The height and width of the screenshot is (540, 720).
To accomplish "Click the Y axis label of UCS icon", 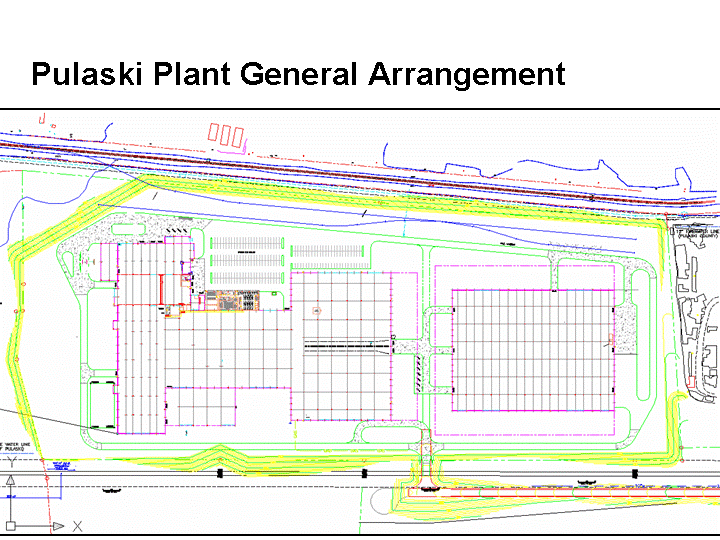I will point(10,464).
